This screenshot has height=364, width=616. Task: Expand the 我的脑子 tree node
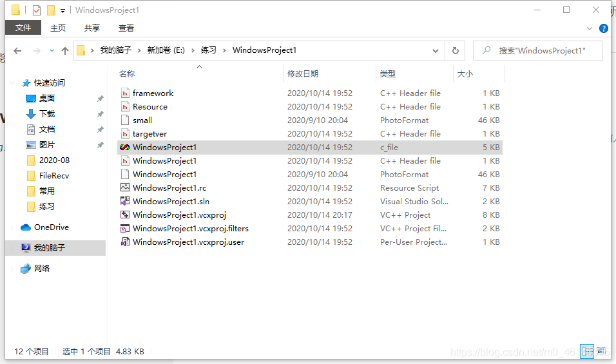point(12,248)
